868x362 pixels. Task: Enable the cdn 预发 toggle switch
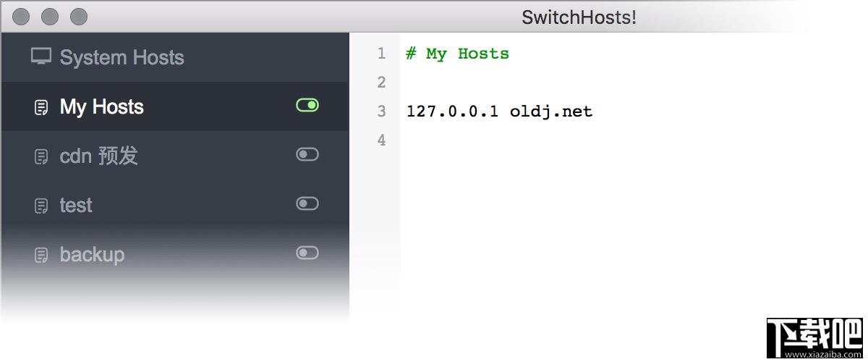307,154
